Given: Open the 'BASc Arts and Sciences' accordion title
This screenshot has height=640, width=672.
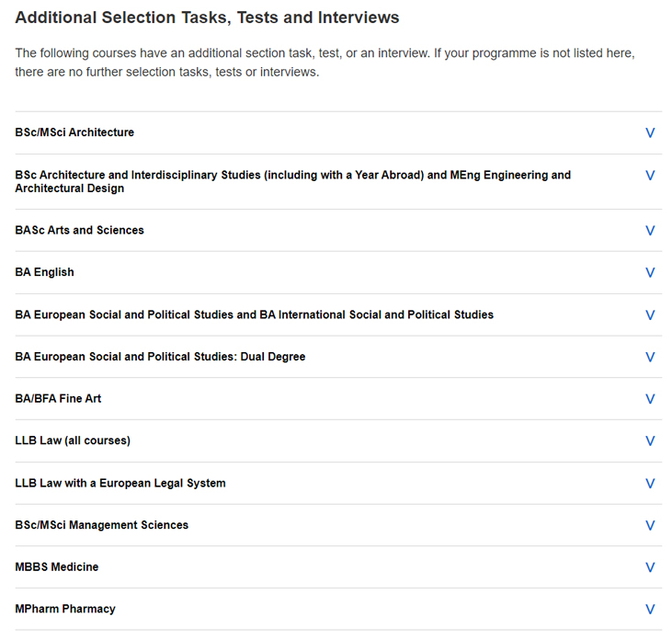Looking at the screenshot, I should point(79,230).
